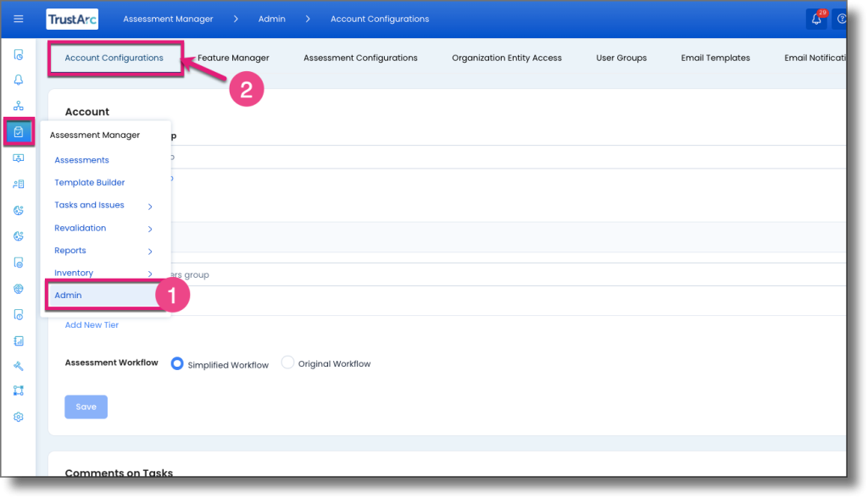Open the connected-nodes square sidebar icon

click(19, 390)
